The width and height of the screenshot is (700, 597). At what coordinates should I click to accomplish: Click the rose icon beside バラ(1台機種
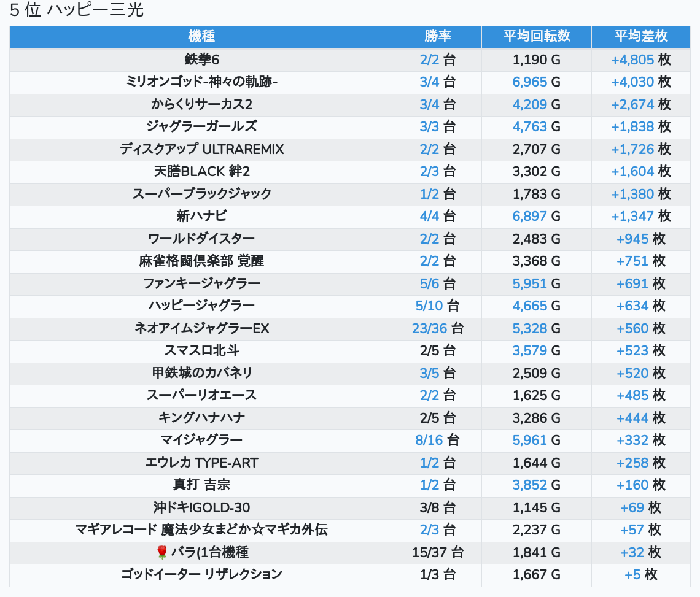tap(162, 552)
